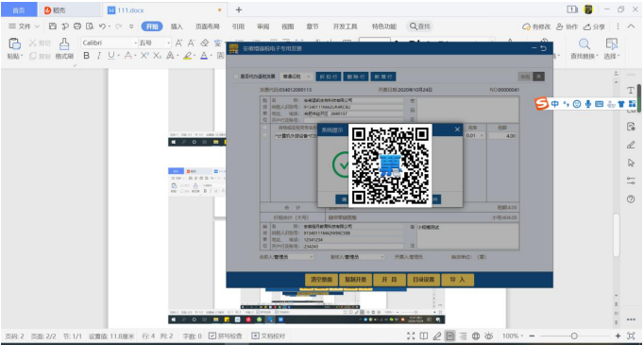This screenshot has width=644, height=345.
Task: Click the 复制开票 button
Action: (355, 280)
